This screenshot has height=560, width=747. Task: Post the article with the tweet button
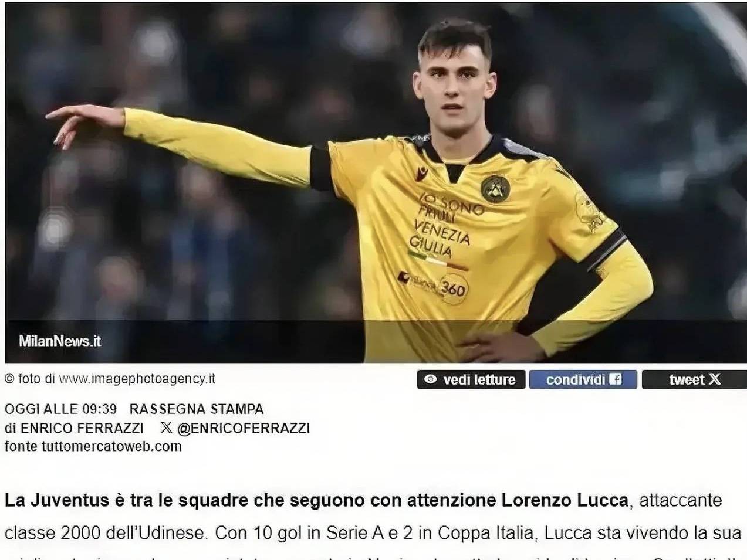(694, 380)
